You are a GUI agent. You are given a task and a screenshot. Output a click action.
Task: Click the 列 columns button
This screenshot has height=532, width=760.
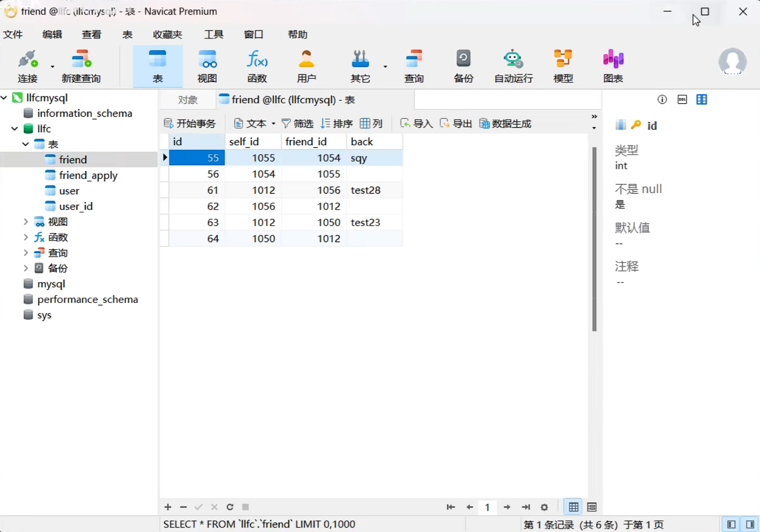pos(371,123)
